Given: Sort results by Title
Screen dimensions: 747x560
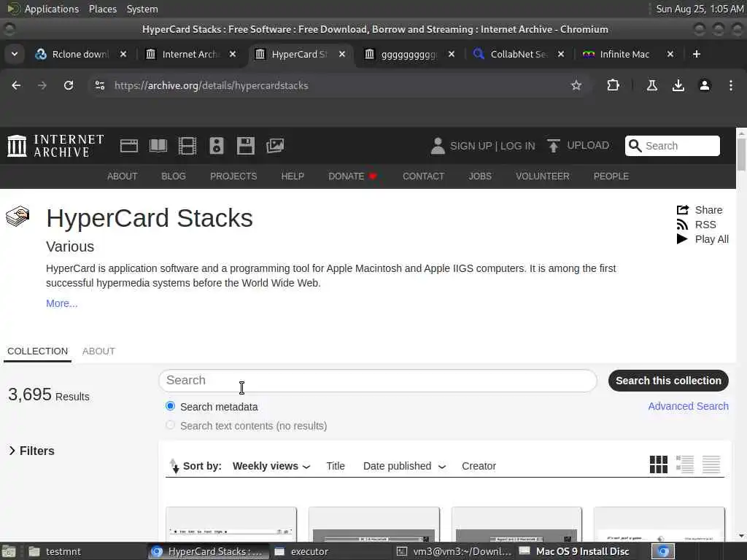Looking at the screenshot, I should click(x=336, y=466).
